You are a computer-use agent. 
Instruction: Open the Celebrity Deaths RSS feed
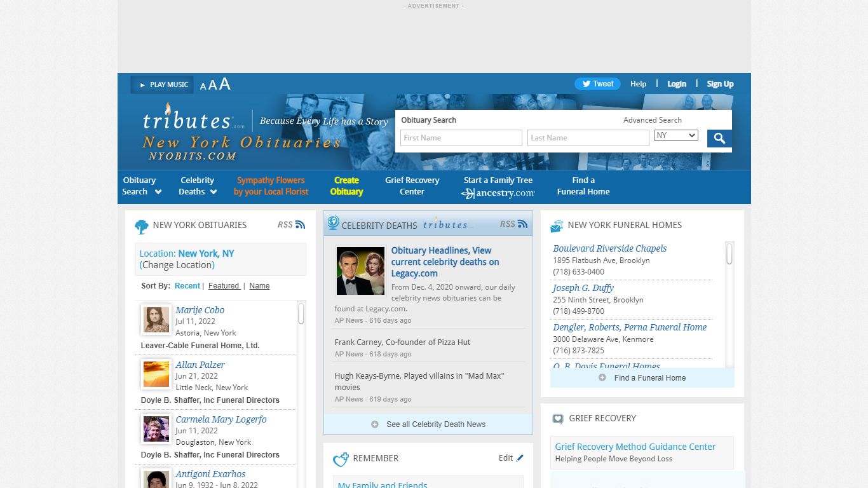[514, 224]
